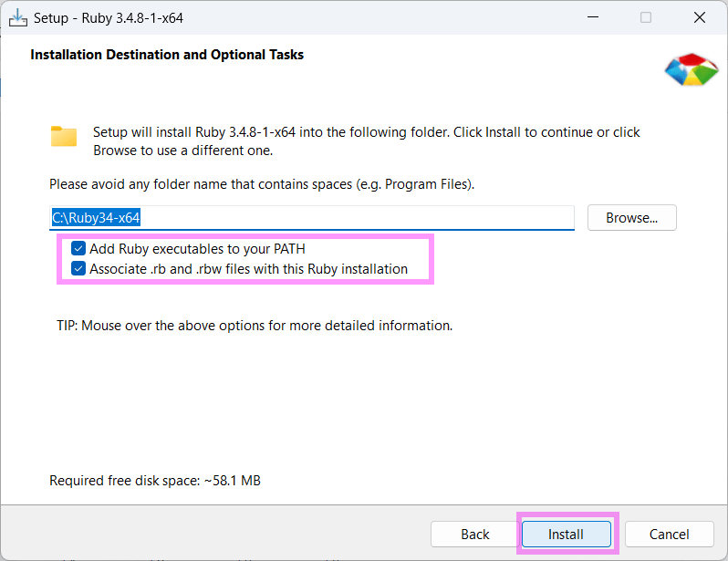
Task: Click the Setup installer icon in title bar
Action: click(18, 17)
